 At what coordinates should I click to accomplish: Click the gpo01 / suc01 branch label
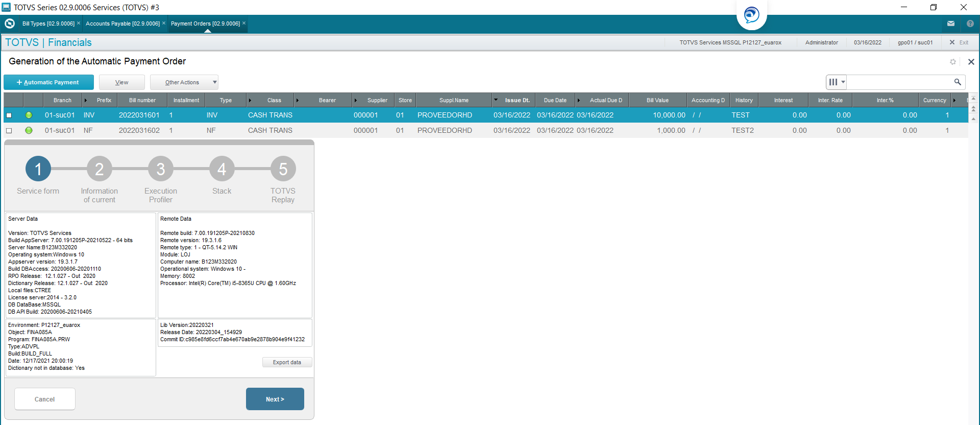[x=915, y=42]
